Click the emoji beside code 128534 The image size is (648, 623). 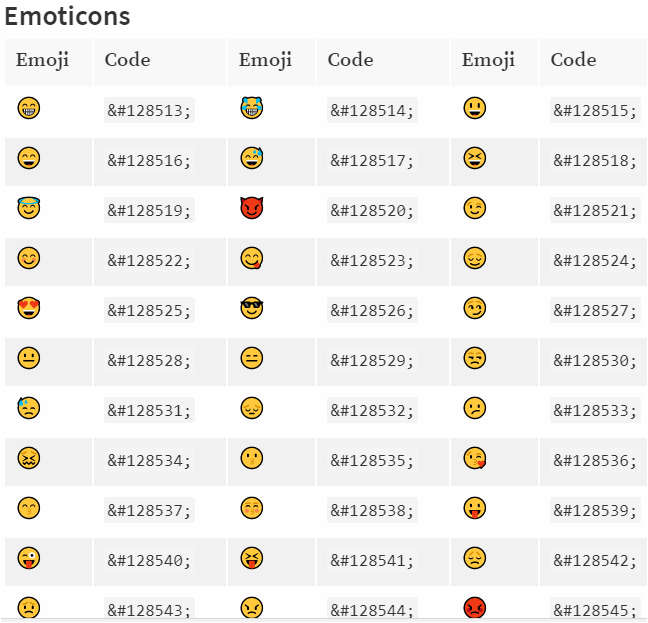point(29,459)
